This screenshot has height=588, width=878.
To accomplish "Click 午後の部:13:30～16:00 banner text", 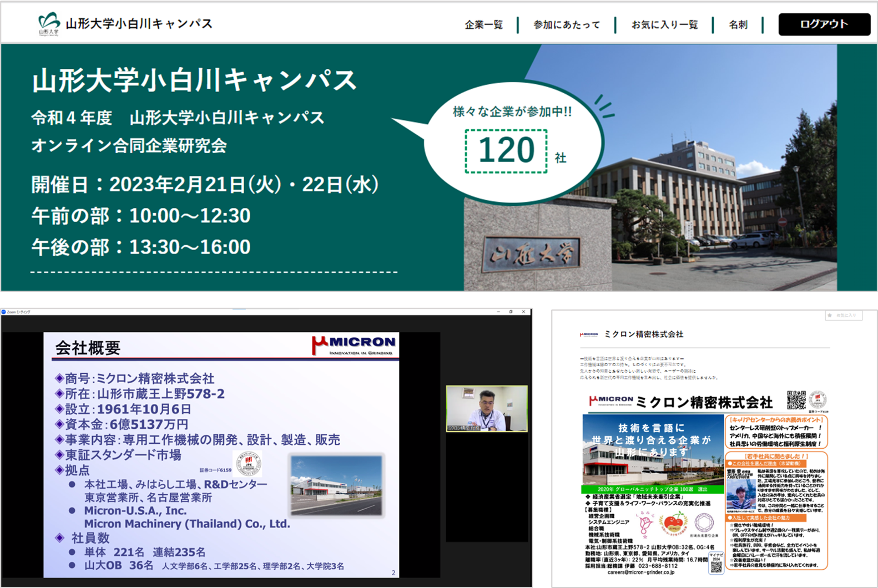I will pyautogui.click(x=141, y=247).
